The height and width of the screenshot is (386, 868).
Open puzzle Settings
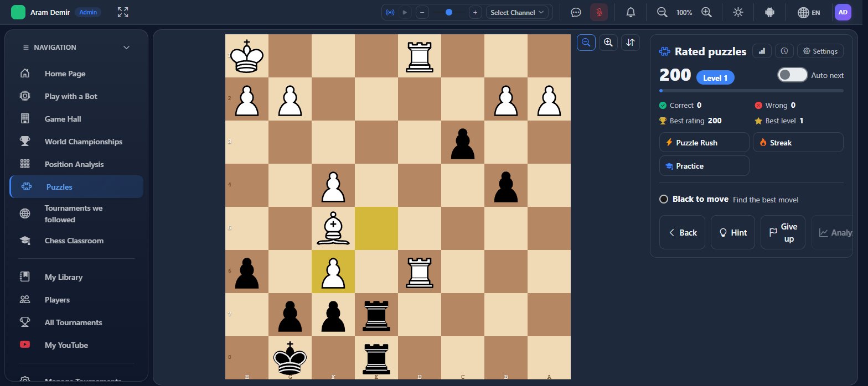tap(820, 51)
